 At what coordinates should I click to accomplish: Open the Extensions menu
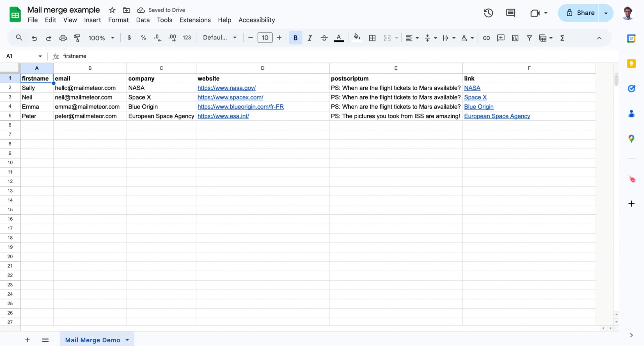(195, 20)
